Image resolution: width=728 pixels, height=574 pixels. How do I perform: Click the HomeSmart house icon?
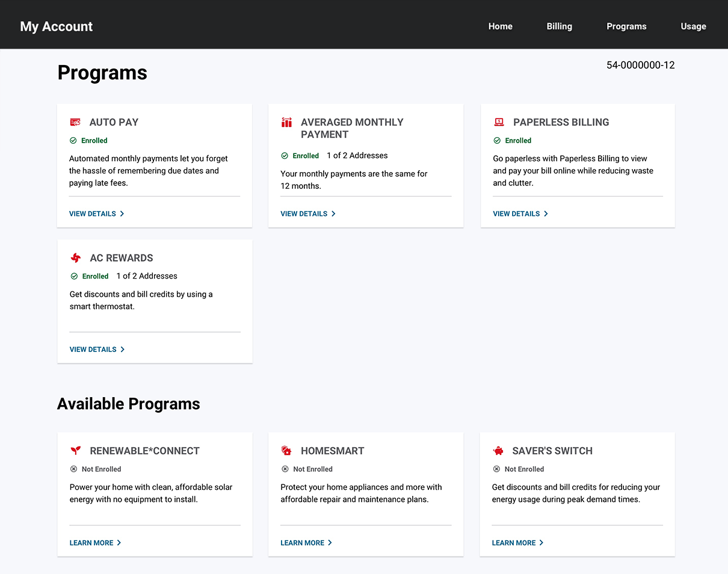click(x=286, y=451)
